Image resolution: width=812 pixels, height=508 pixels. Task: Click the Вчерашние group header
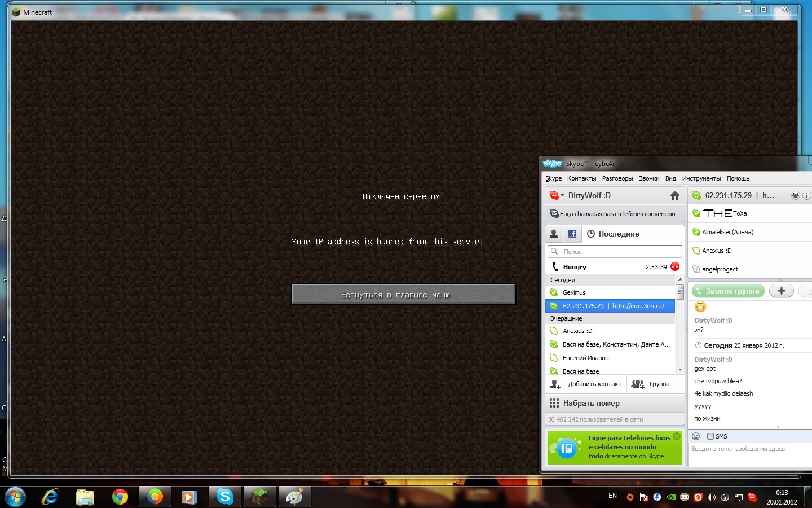click(x=610, y=318)
